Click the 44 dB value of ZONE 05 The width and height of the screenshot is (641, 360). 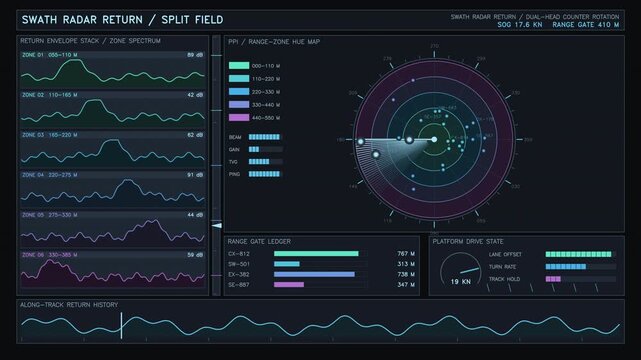(195, 215)
